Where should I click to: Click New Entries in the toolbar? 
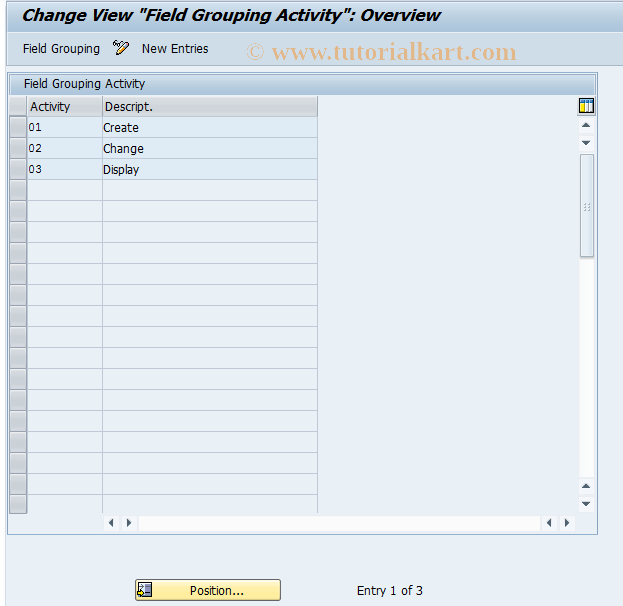(175, 48)
